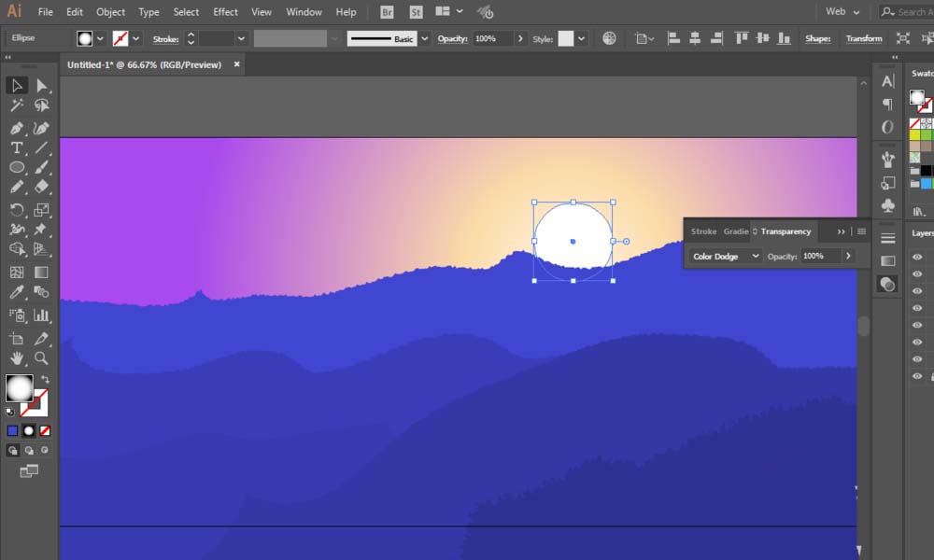934x560 pixels.
Task: Choose the Magic Wand tool
Action: tap(17, 105)
